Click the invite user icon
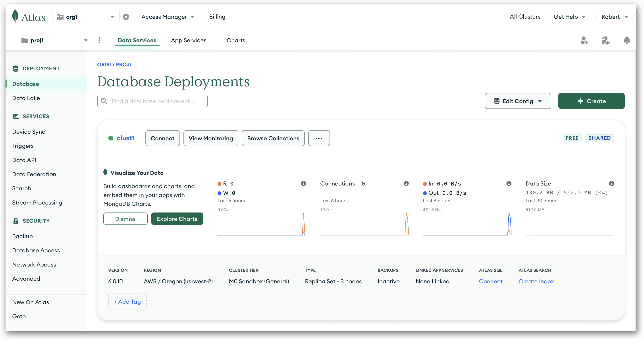 (584, 40)
